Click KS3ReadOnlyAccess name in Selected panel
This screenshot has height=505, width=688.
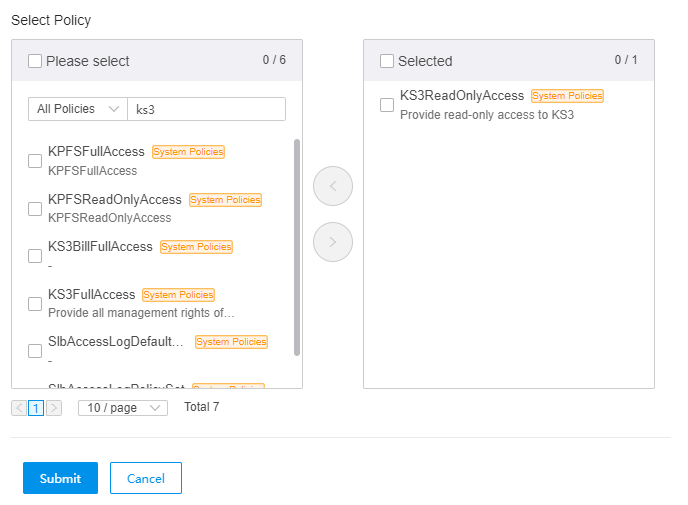point(462,95)
